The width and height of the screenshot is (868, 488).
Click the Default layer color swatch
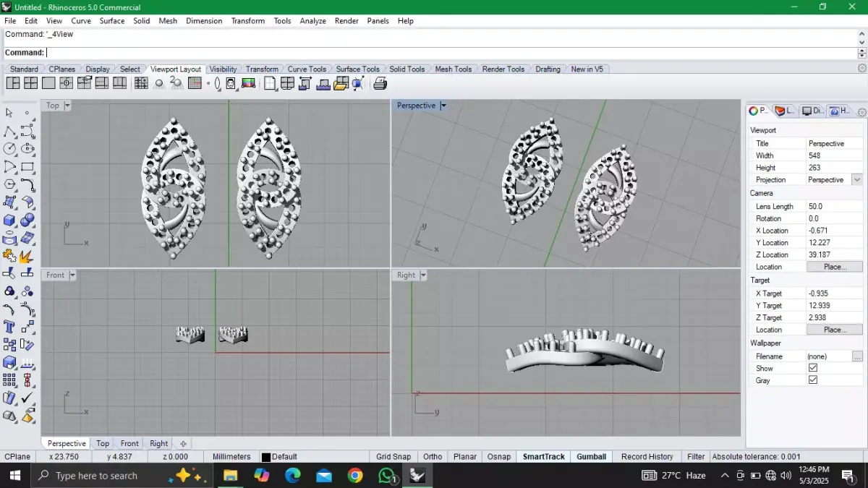[x=266, y=458]
